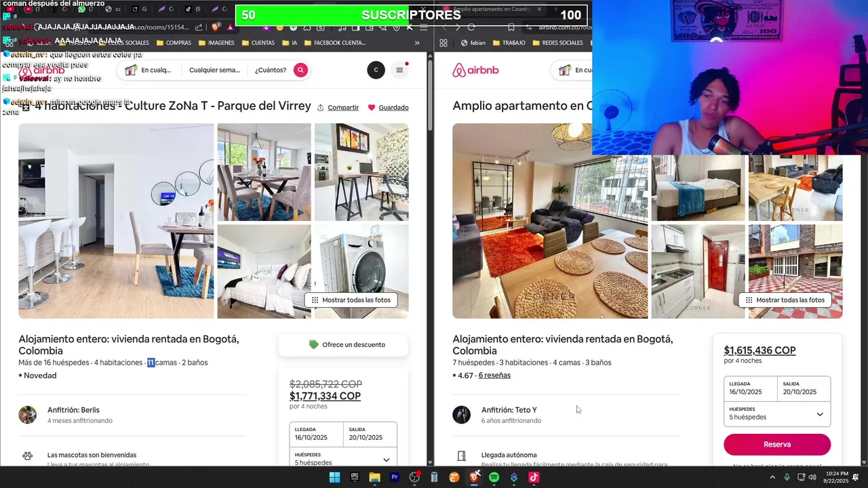Open the TRABAJO bookmarks folder in right window

509,43
